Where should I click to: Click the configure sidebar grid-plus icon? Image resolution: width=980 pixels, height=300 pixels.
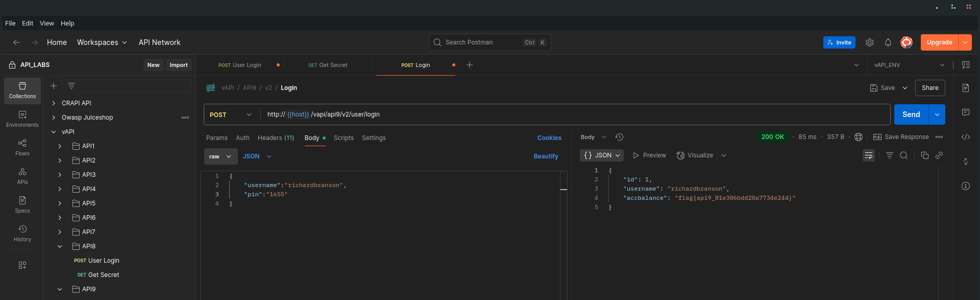click(x=22, y=265)
